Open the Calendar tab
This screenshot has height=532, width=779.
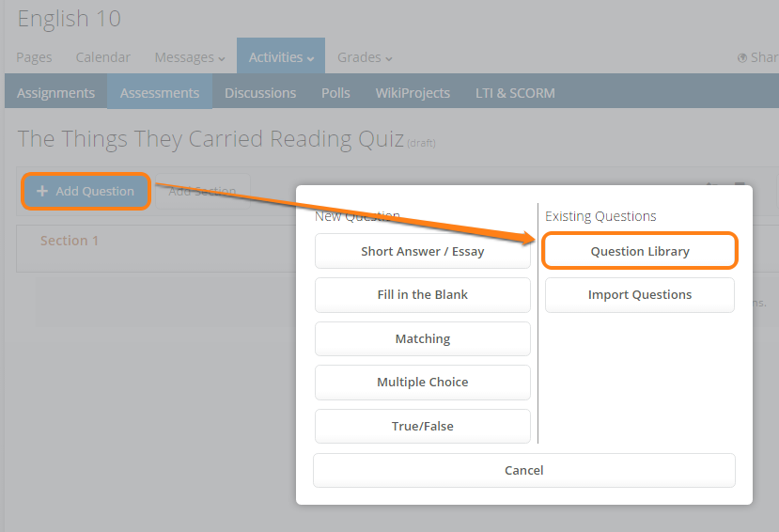(103, 57)
